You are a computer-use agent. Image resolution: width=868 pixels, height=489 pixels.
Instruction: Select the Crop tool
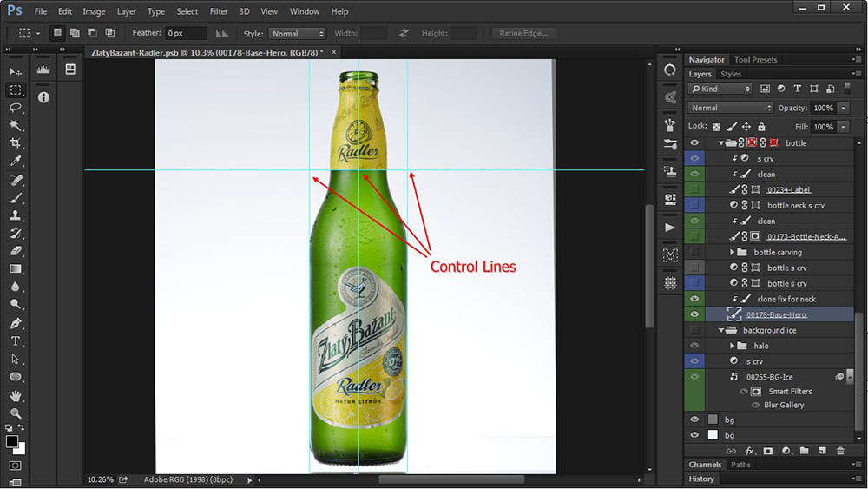(16, 143)
